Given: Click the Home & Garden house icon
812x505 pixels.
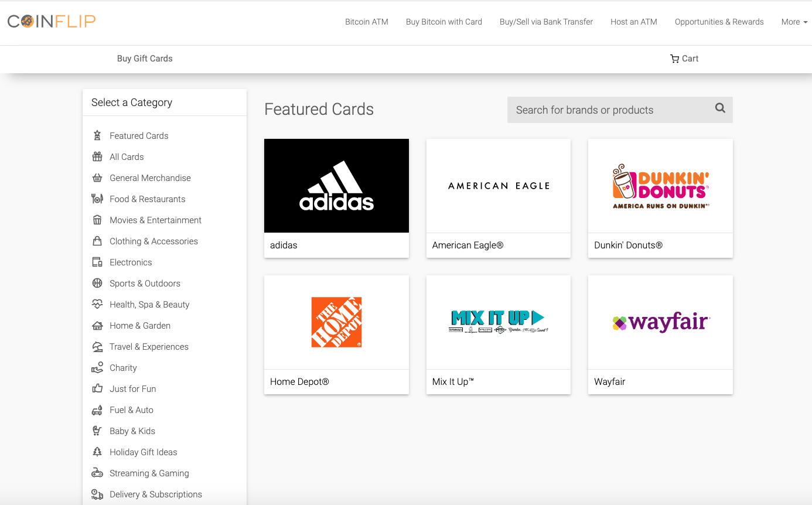Looking at the screenshot, I should pyautogui.click(x=97, y=325).
